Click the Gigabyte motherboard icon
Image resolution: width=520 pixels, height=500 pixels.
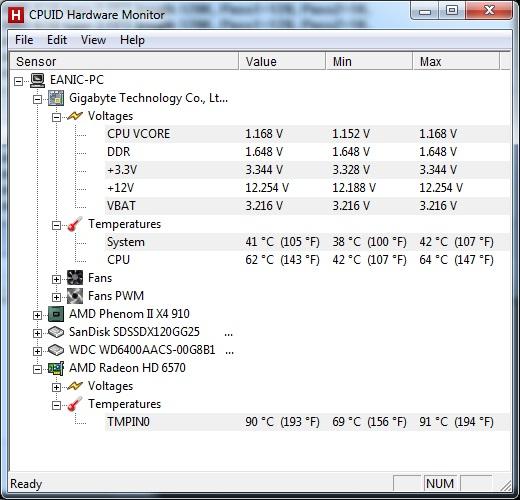(x=56, y=98)
